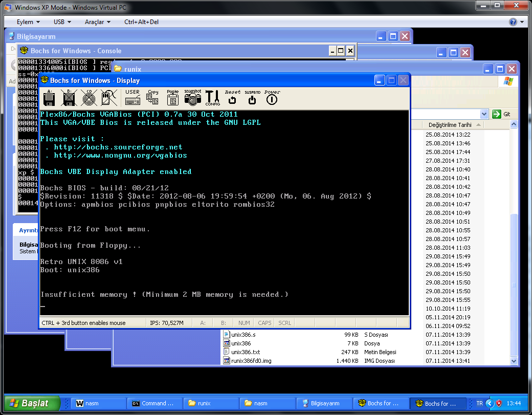Click the Başlat start button
This screenshot has width=532, height=415.
pyautogui.click(x=32, y=403)
